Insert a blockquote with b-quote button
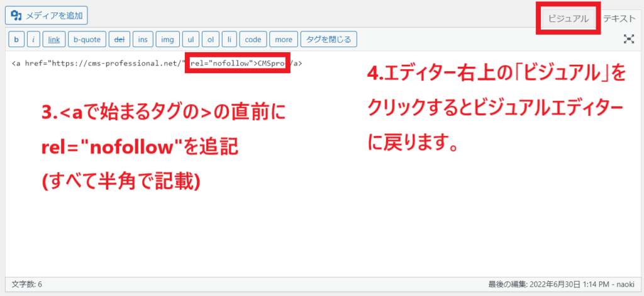This screenshot has height=296, width=644. click(87, 40)
